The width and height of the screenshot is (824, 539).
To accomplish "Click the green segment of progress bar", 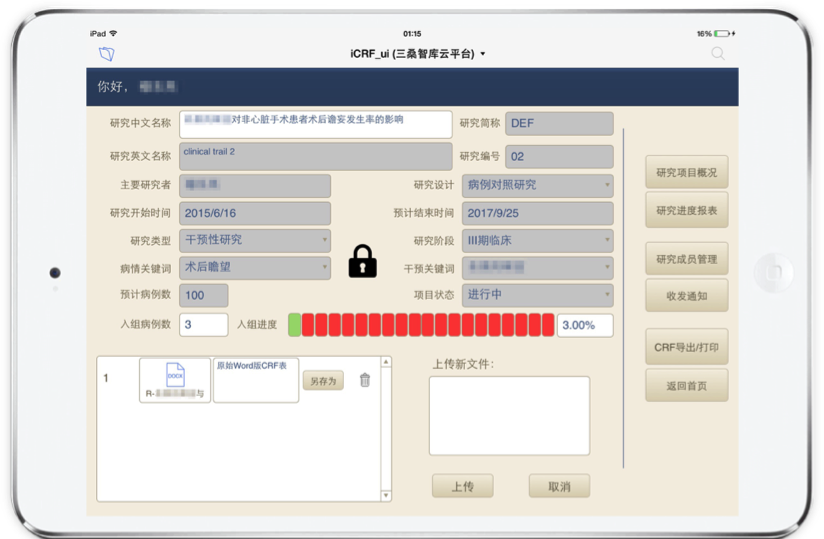I will tap(294, 324).
